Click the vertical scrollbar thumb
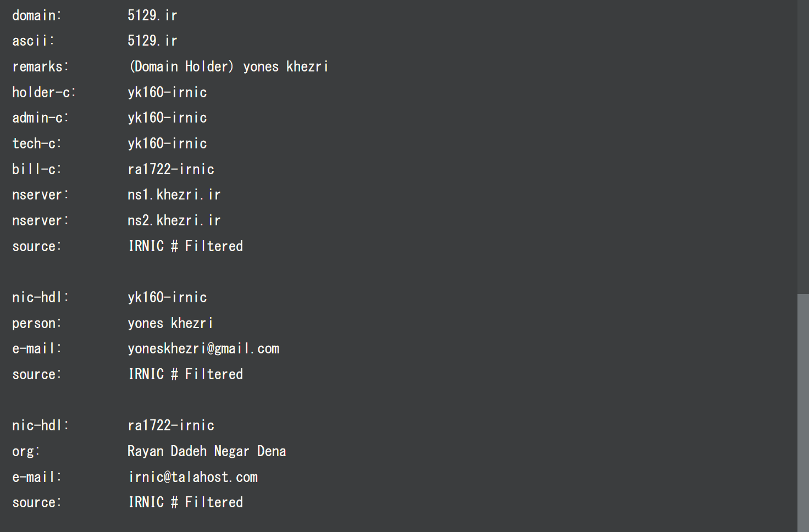 (x=803, y=412)
